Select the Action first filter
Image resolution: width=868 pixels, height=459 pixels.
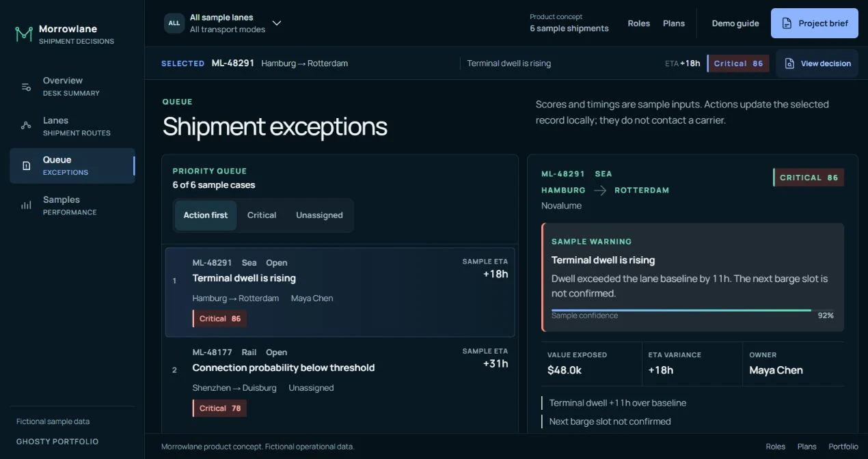[206, 215]
